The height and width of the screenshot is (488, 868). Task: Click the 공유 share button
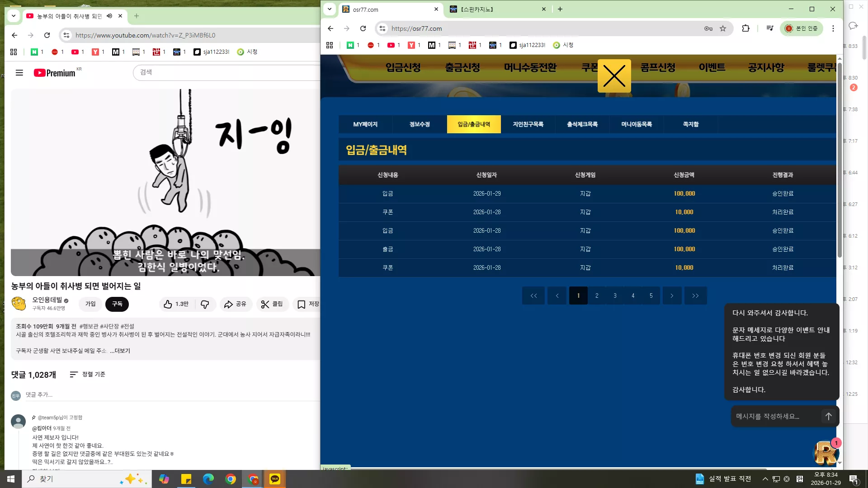pos(236,304)
